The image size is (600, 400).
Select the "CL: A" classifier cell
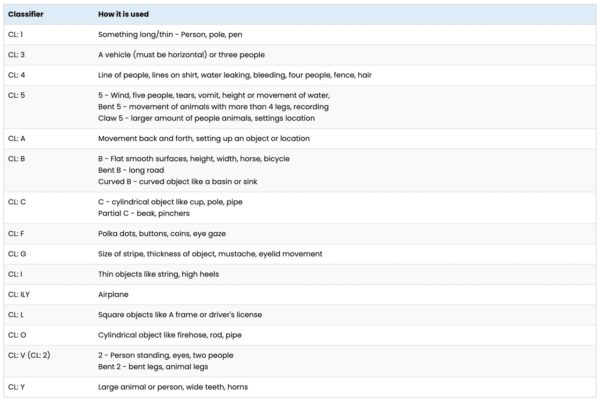coord(16,138)
